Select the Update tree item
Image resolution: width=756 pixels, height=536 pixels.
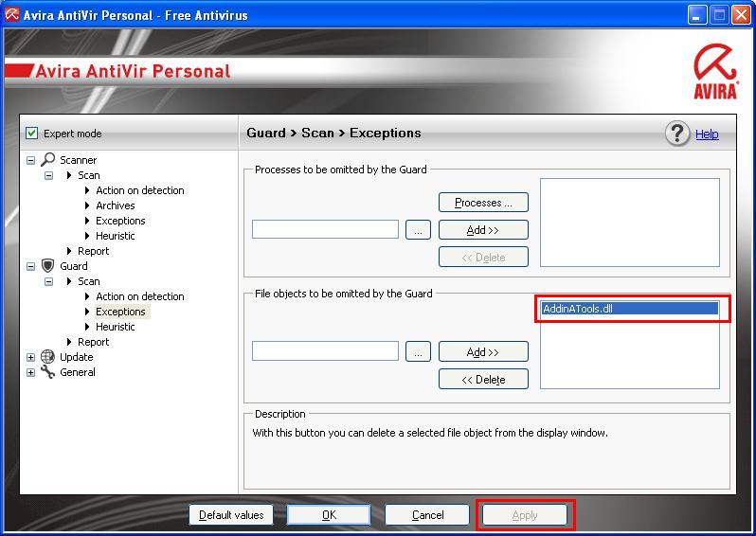point(76,357)
